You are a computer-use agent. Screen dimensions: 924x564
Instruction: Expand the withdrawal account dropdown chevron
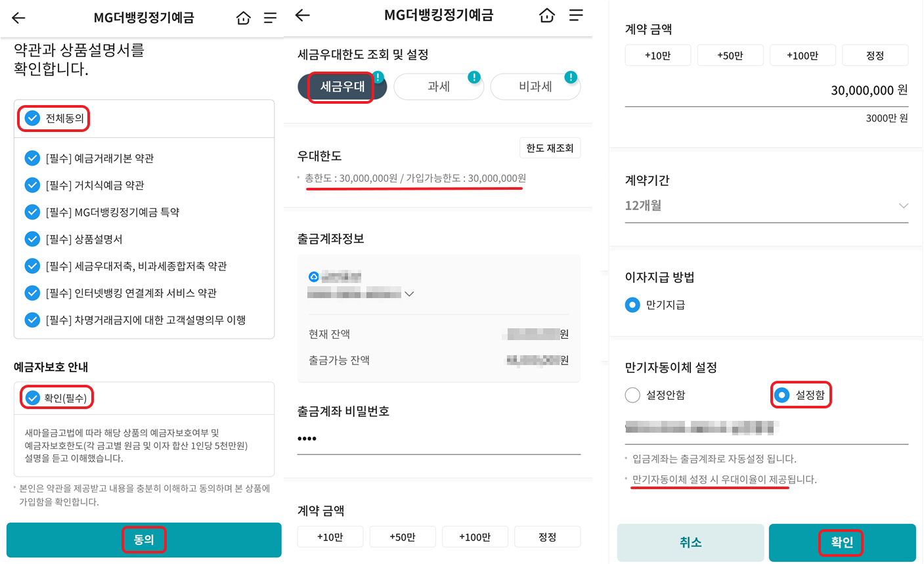[409, 293]
